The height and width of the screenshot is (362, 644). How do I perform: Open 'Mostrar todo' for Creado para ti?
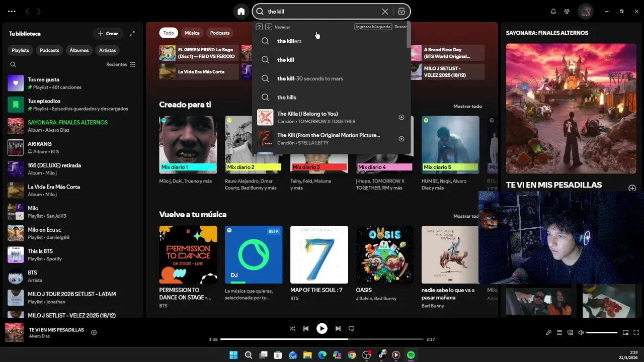click(467, 107)
